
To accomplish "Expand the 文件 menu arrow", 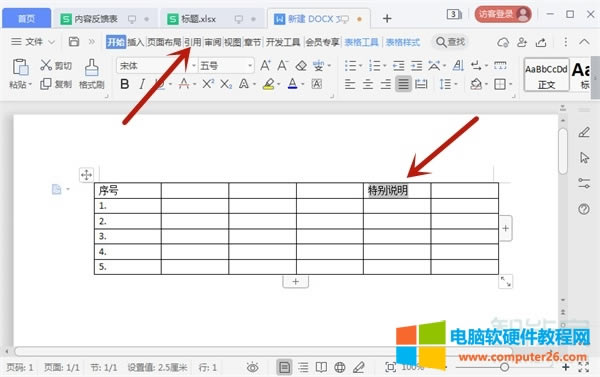I will [52, 42].
